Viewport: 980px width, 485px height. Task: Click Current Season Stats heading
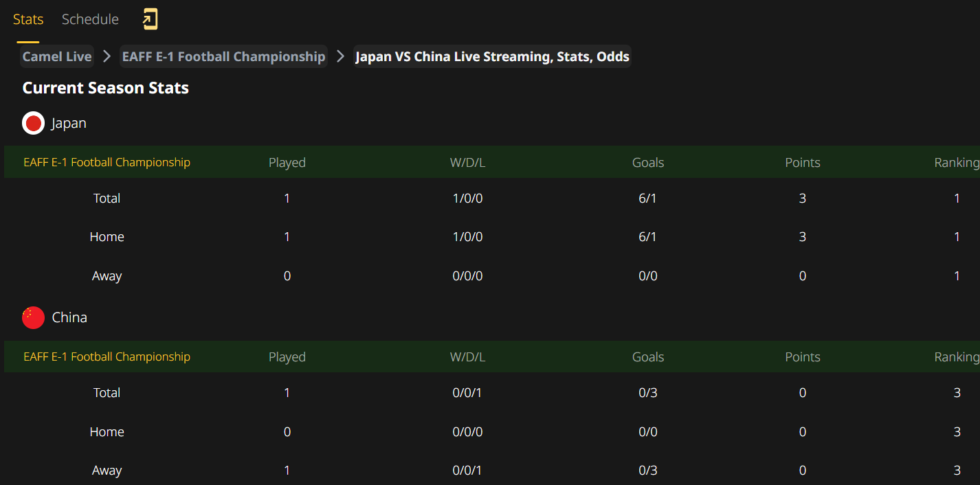pos(106,88)
